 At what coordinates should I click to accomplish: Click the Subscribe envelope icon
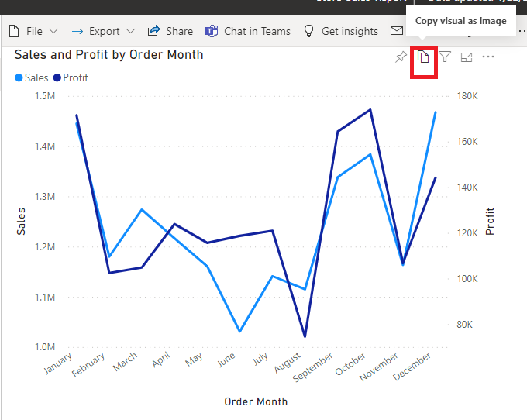397,31
